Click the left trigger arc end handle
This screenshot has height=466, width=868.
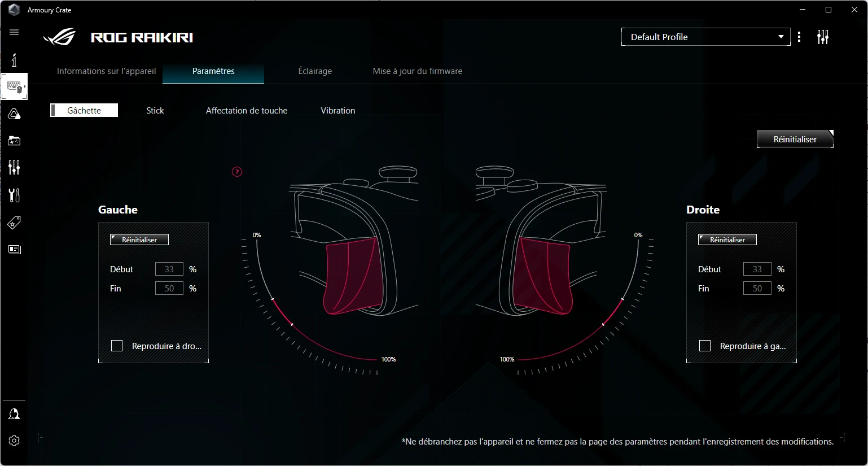292,324
